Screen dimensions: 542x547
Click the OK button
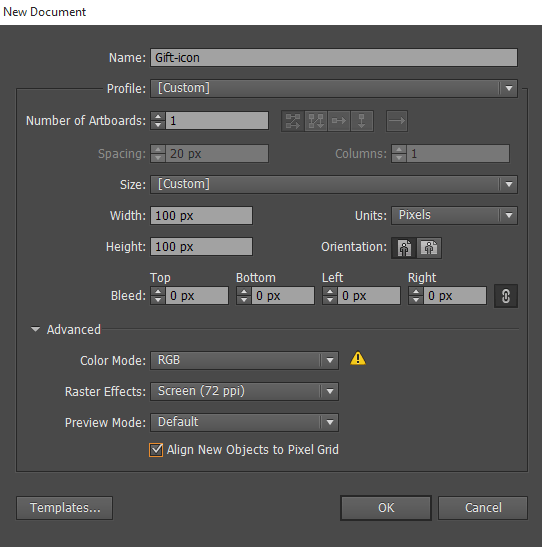click(x=386, y=508)
